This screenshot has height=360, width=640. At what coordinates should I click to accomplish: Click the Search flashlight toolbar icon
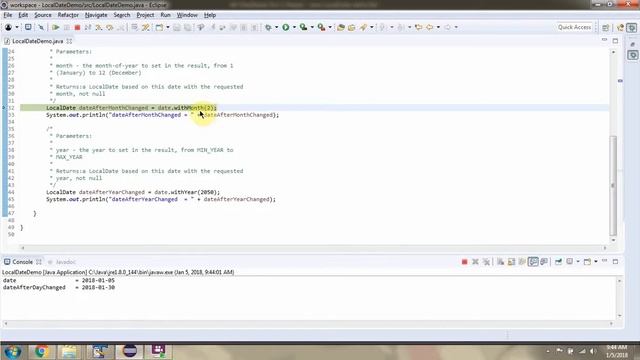363,27
